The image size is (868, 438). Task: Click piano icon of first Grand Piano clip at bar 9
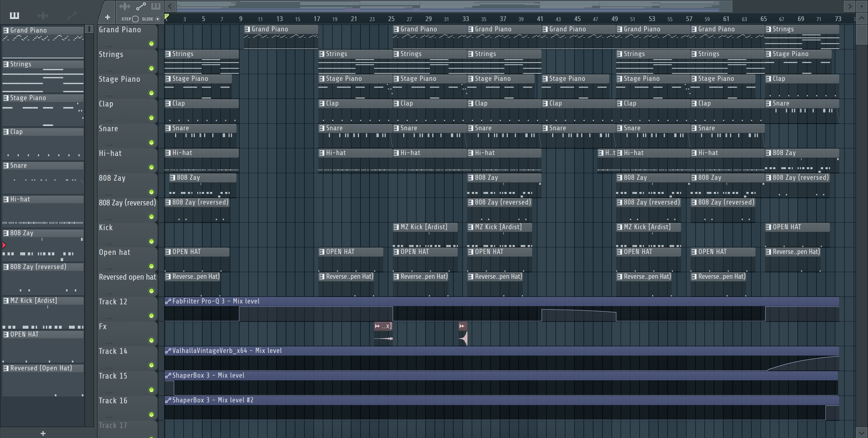click(247, 29)
